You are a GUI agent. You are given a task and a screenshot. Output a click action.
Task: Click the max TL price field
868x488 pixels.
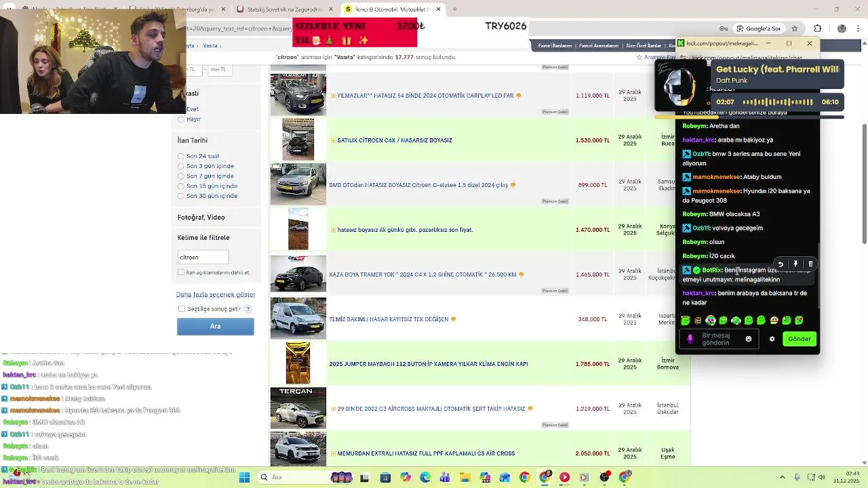point(220,69)
